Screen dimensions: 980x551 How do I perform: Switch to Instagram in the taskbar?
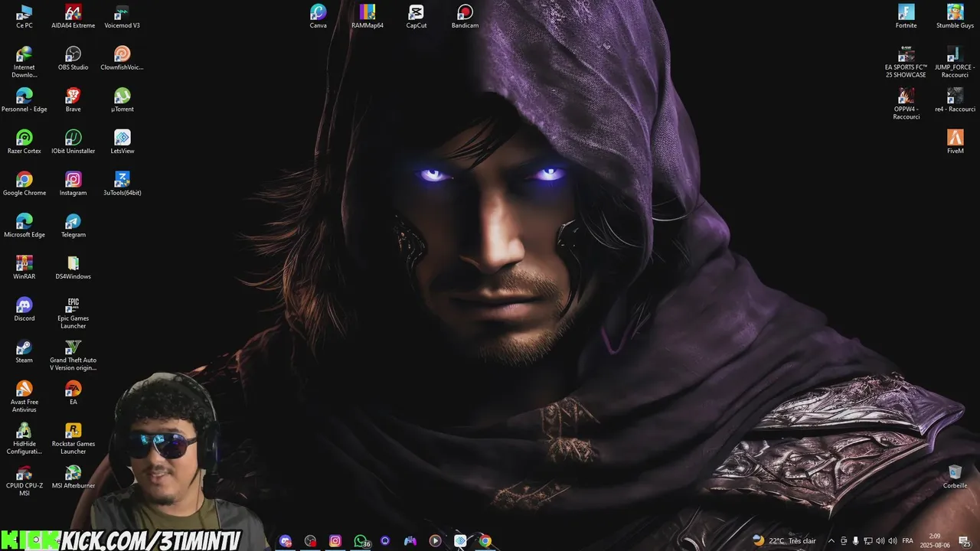pos(335,541)
